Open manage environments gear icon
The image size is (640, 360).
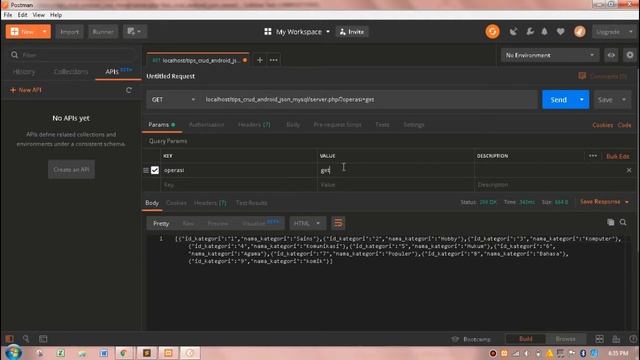click(630, 55)
